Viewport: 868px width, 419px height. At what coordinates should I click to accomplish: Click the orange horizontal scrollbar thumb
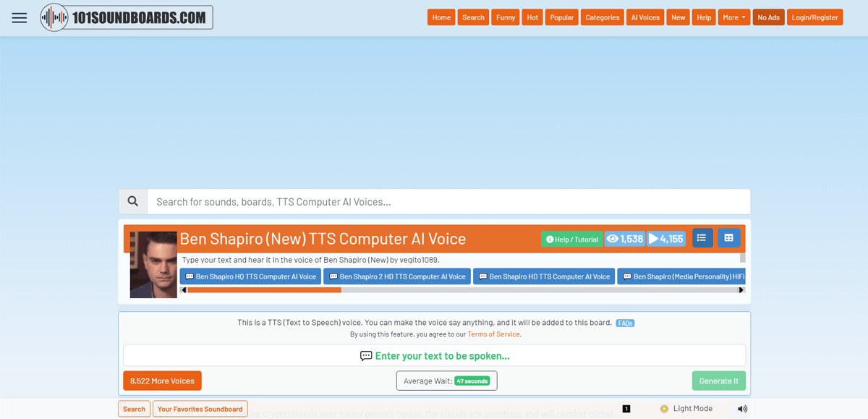(x=264, y=290)
